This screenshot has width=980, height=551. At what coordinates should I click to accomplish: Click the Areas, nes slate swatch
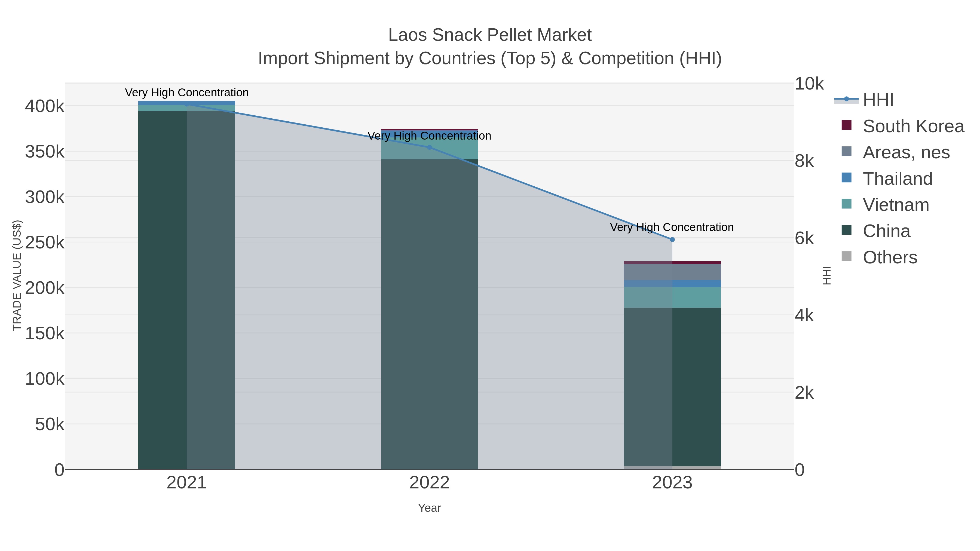click(x=846, y=151)
